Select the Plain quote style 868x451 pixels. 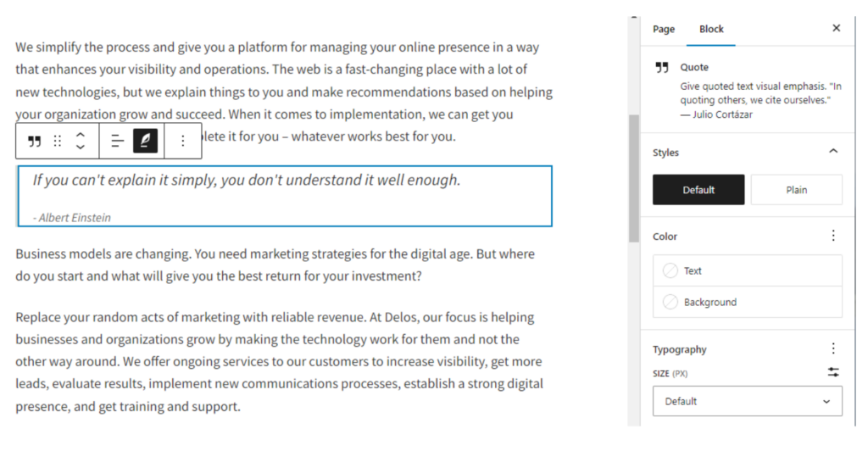(x=796, y=190)
